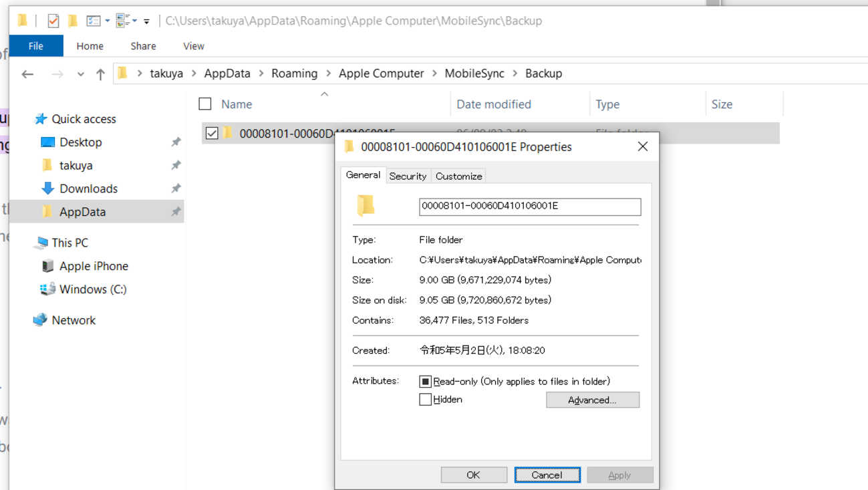868x490 pixels.
Task: Open the Apple iPhone device icon
Action: point(47,266)
